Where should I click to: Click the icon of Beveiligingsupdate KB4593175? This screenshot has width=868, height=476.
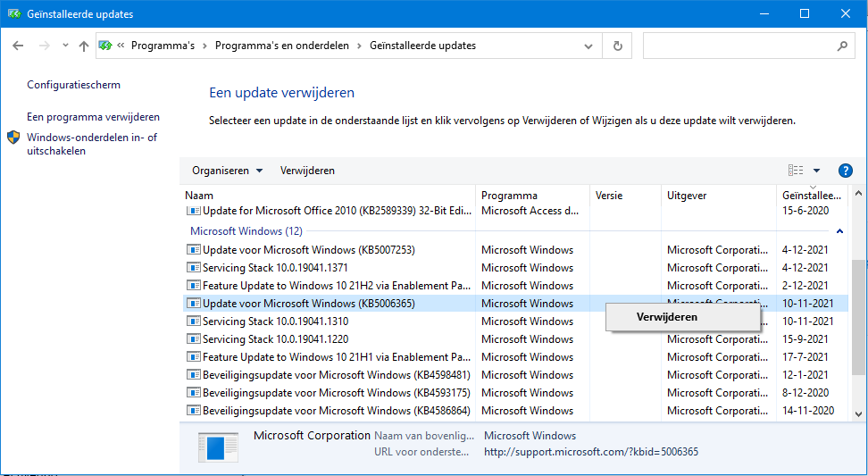coord(193,393)
